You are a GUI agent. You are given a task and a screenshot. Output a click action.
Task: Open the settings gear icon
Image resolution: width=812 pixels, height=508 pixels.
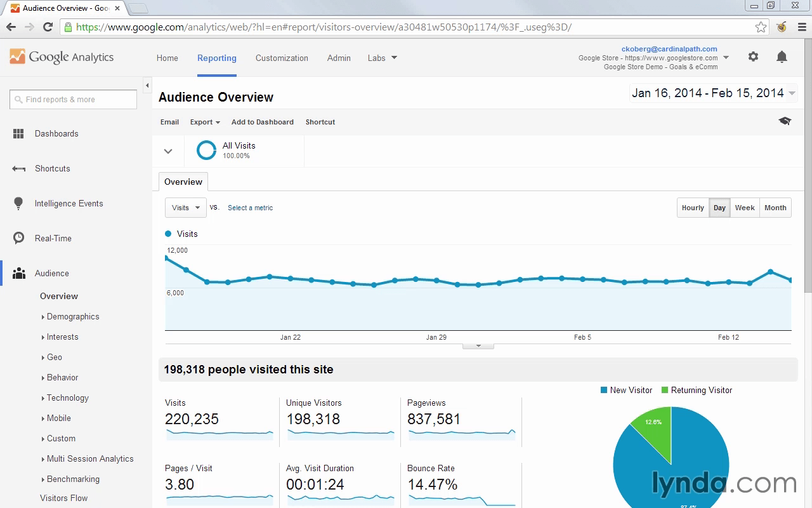coord(753,57)
